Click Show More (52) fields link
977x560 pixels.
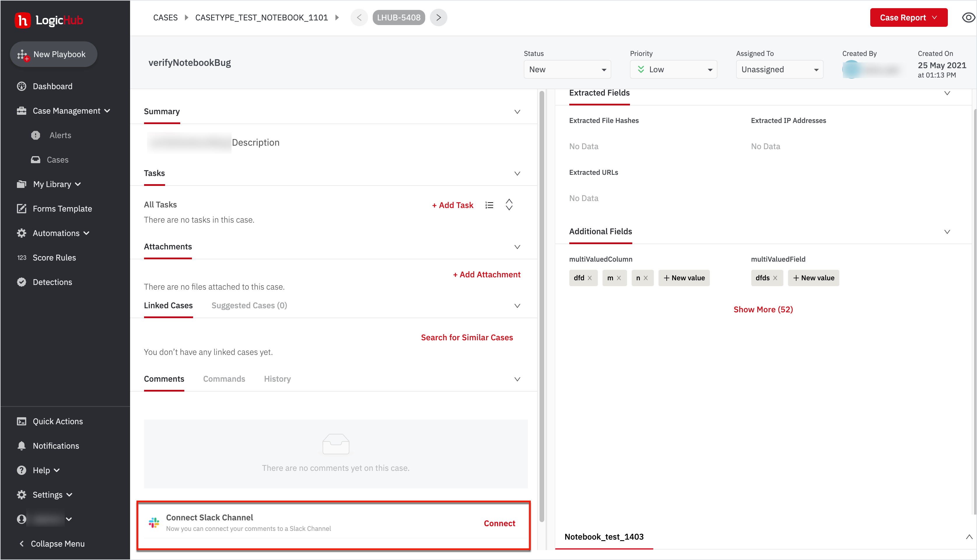click(x=763, y=310)
